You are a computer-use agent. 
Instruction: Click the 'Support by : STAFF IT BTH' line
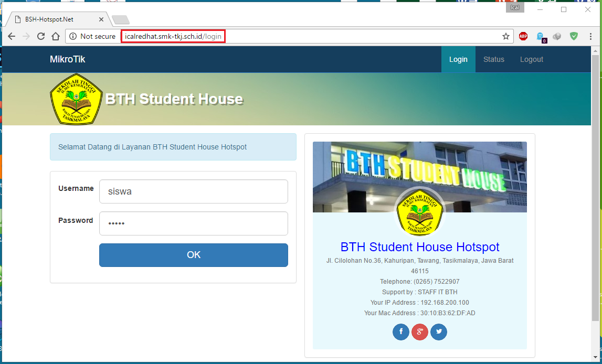(420, 292)
